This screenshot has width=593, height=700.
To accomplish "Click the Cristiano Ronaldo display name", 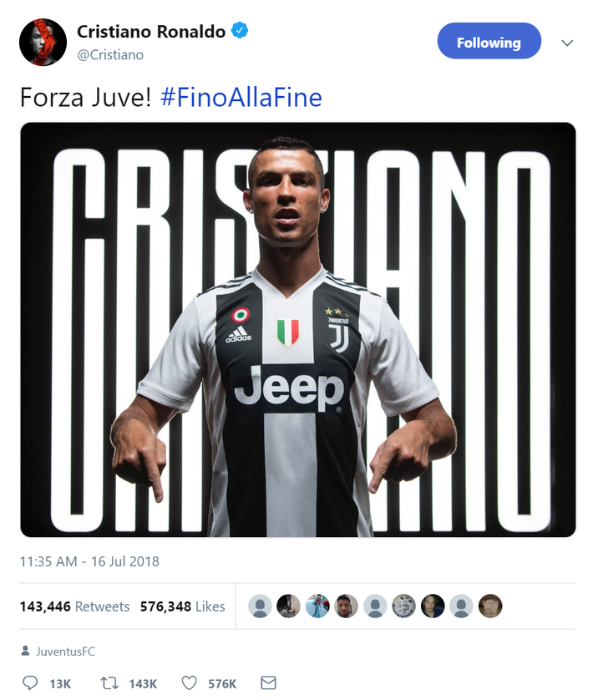I will (x=151, y=32).
